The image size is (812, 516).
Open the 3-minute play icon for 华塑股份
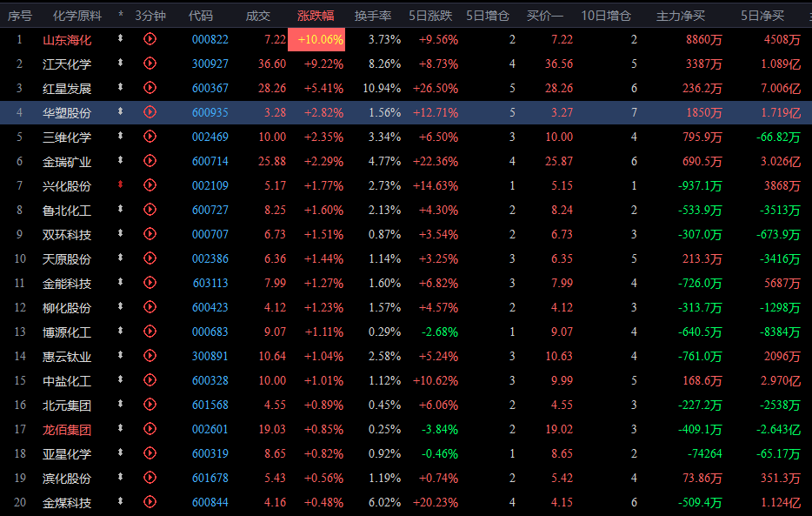click(150, 112)
